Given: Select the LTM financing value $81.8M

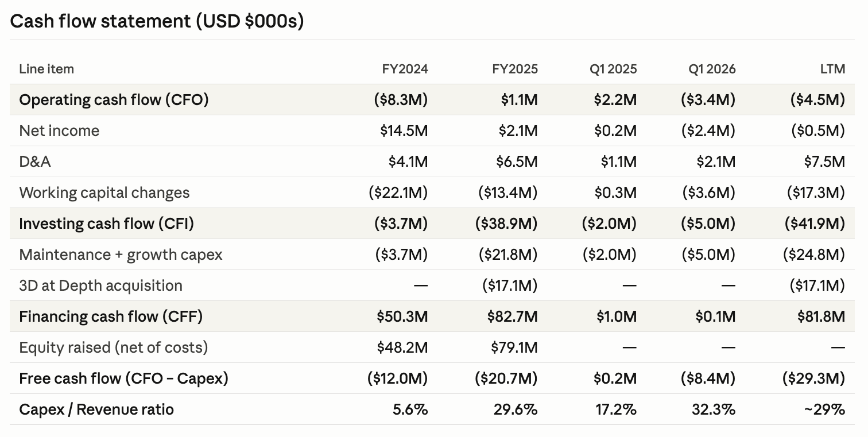Looking at the screenshot, I should 821,317.
